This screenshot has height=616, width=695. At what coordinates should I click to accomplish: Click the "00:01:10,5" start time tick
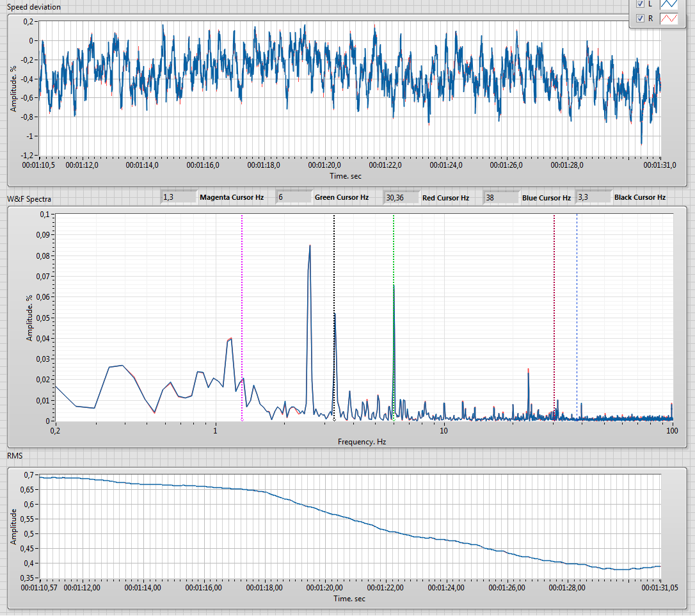tap(38, 165)
